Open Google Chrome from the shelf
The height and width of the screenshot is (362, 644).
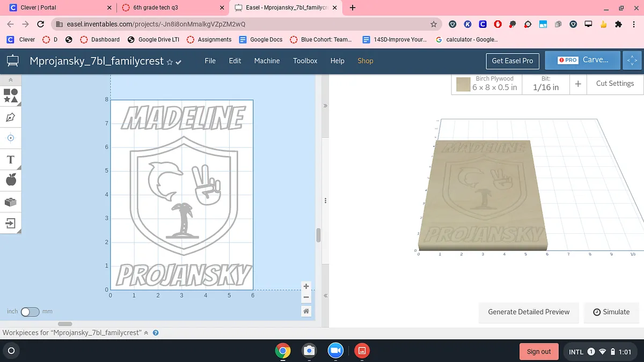(x=283, y=351)
